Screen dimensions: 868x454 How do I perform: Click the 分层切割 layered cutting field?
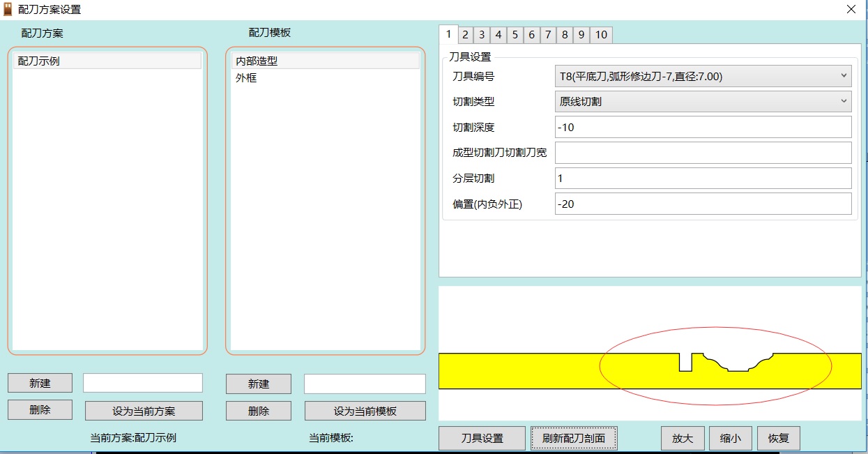703,178
